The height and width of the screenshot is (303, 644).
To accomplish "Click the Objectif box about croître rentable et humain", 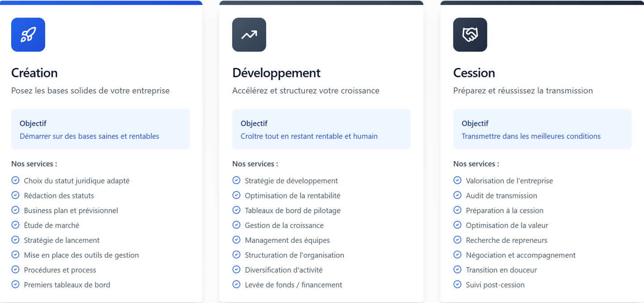I will [321, 129].
